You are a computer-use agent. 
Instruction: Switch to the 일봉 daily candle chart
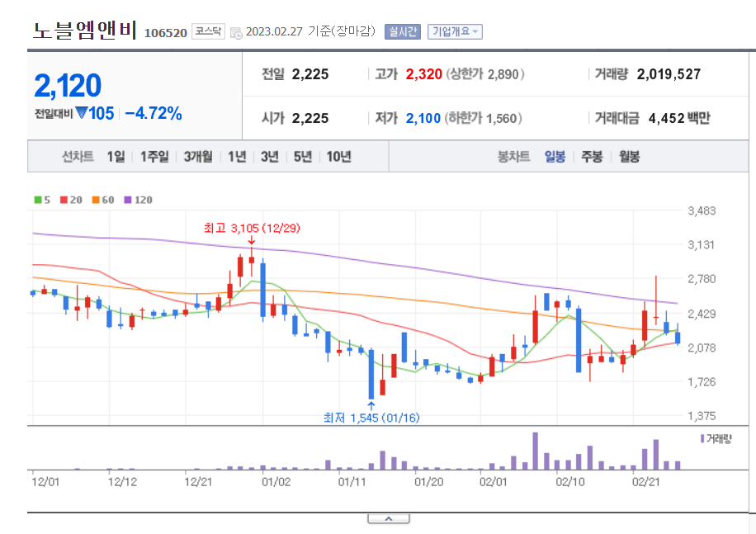pos(555,157)
